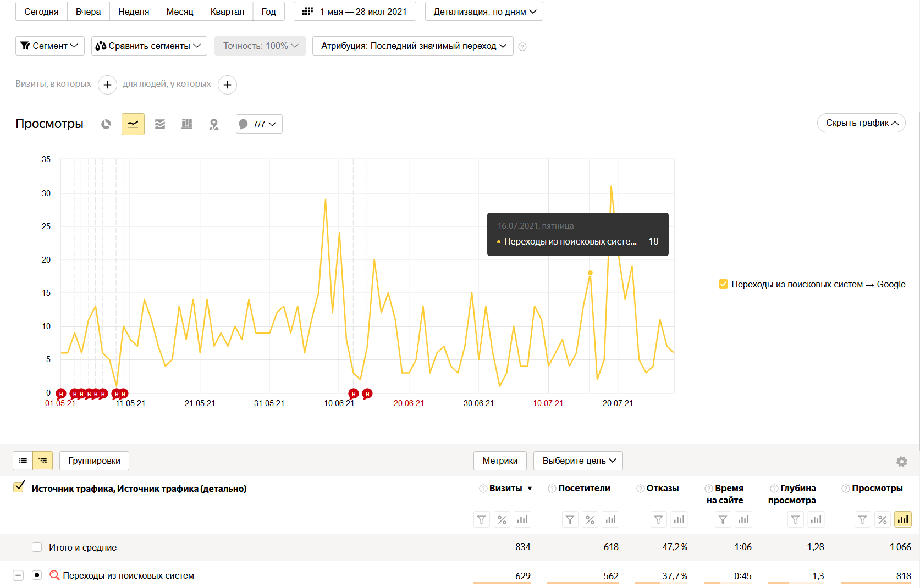Select the Квартал period tab
The height and width of the screenshot is (588, 920).
(x=227, y=12)
